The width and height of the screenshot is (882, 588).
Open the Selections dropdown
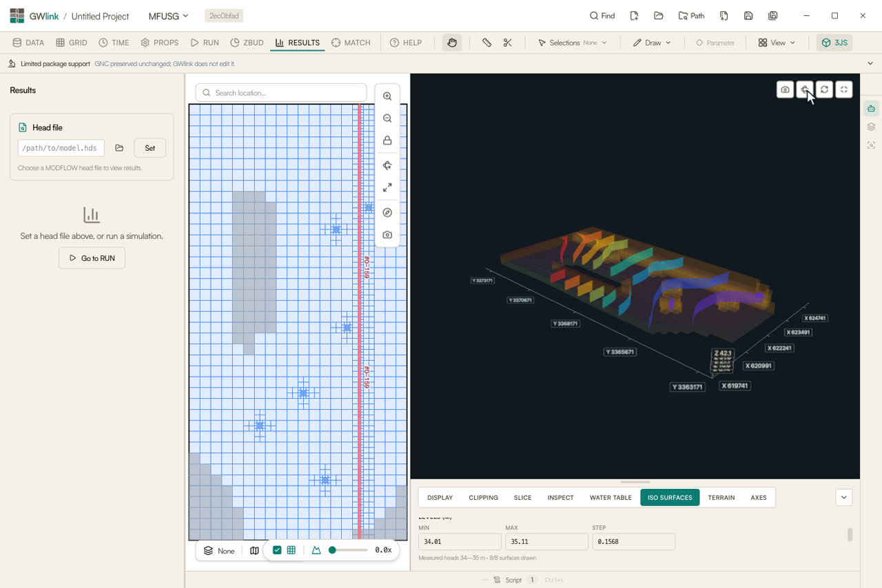[x=572, y=43]
